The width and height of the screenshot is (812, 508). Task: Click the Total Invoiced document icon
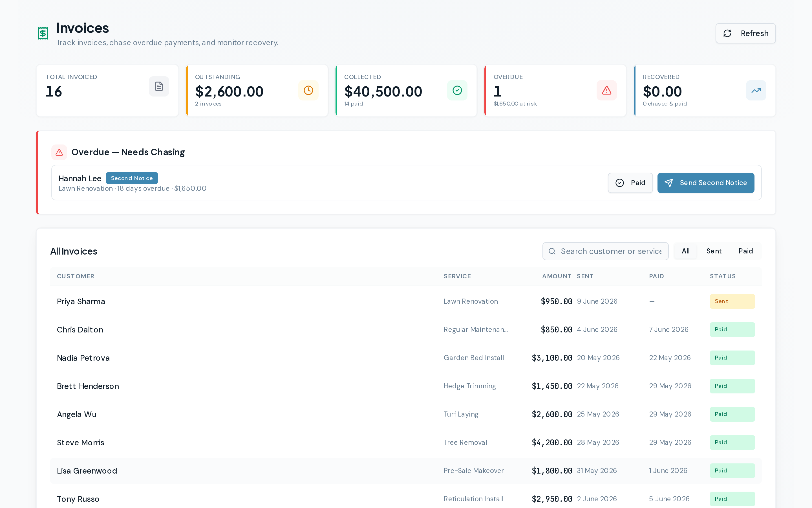pos(159,86)
